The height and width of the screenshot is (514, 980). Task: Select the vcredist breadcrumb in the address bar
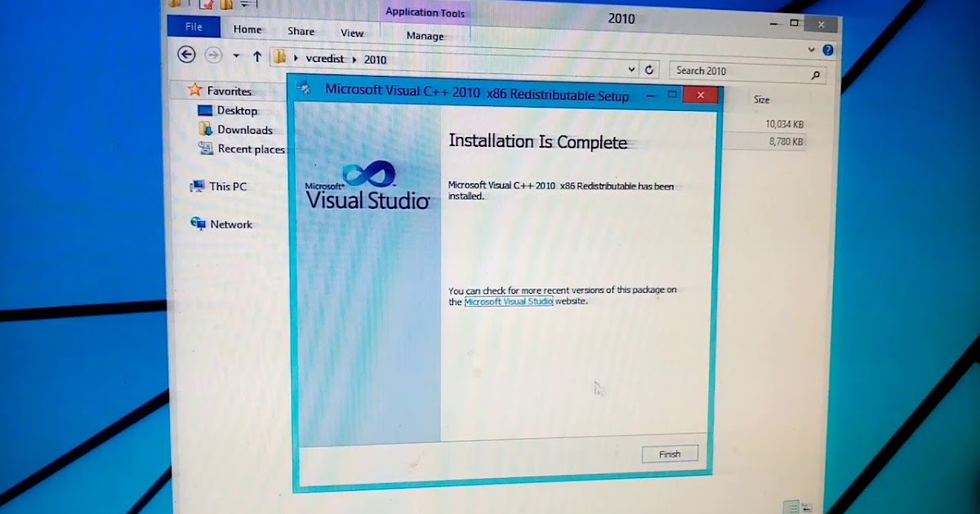(x=324, y=59)
